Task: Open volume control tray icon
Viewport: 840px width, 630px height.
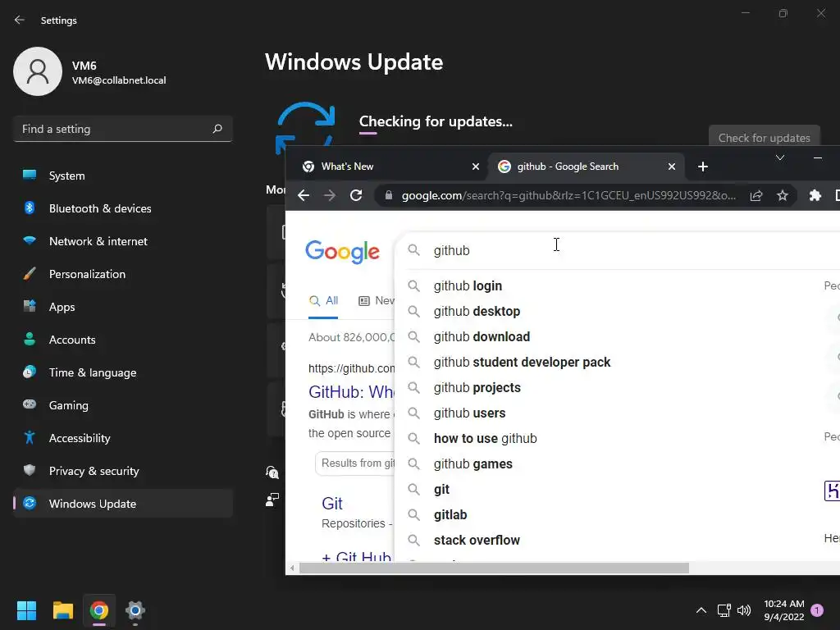Action: pyautogui.click(x=744, y=610)
